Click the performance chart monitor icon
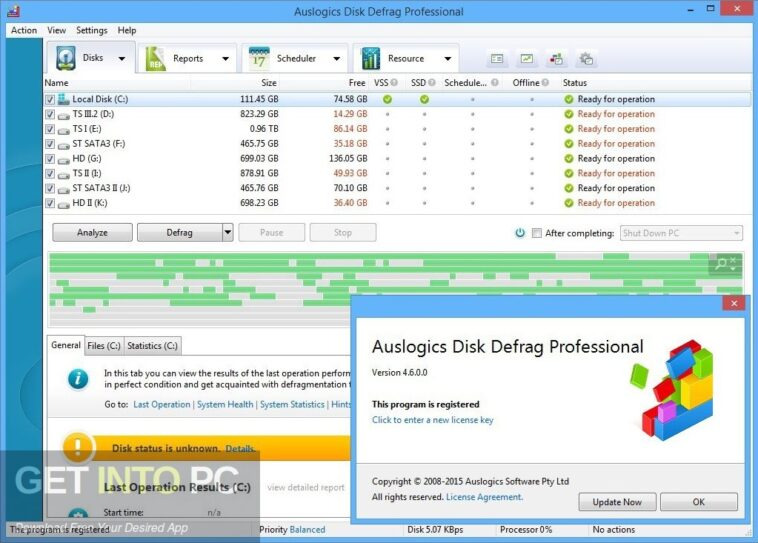 (x=526, y=59)
